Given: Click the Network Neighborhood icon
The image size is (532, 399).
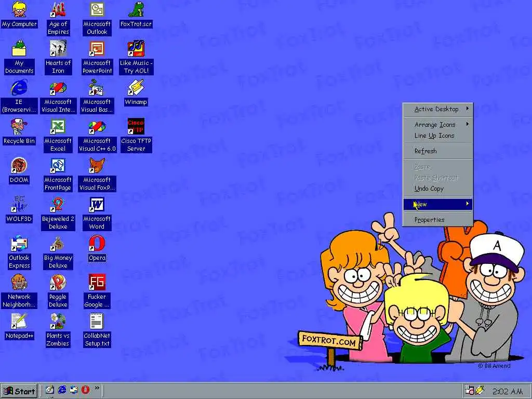Looking at the screenshot, I should 19,291.
